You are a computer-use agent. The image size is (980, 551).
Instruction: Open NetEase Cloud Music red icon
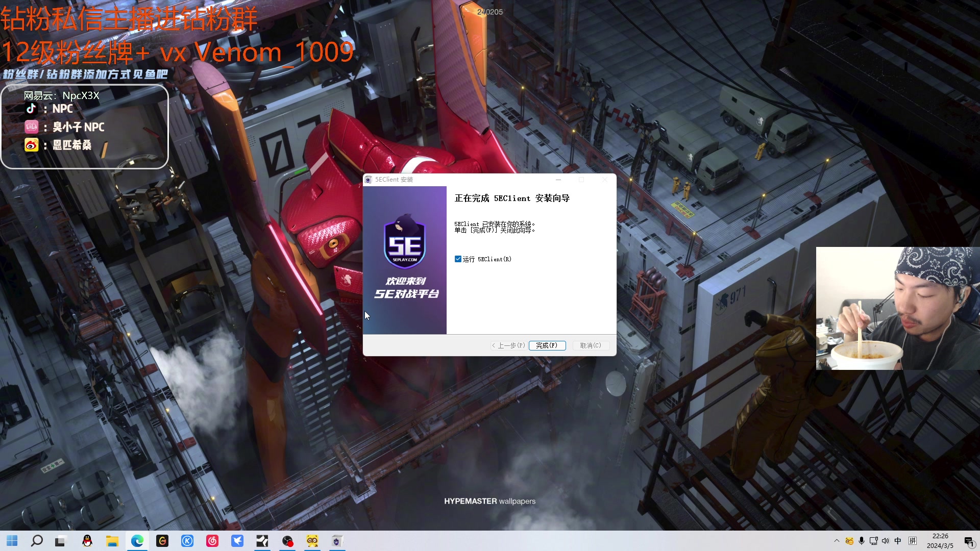pyautogui.click(x=212, y=541)
